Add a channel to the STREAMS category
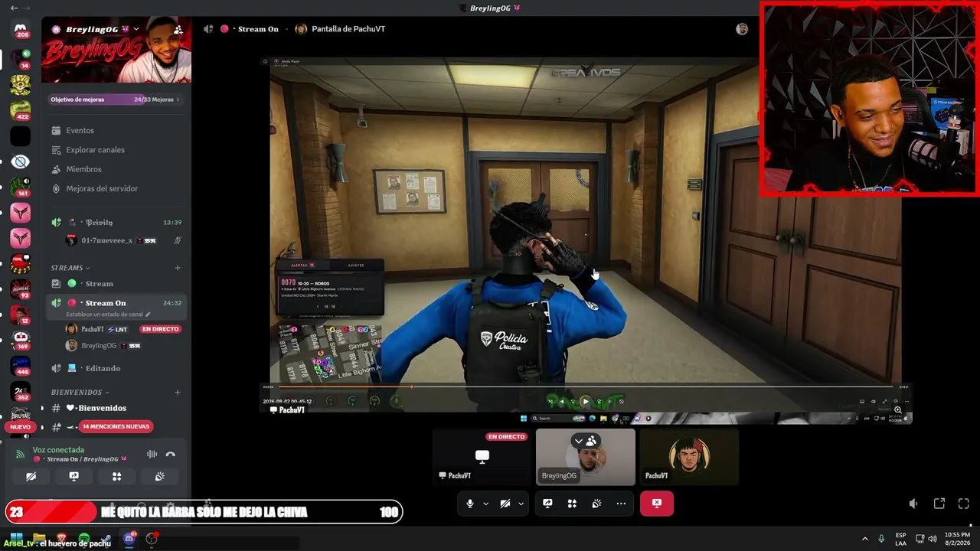Screen dimensions: 980x551 [178, 268]
